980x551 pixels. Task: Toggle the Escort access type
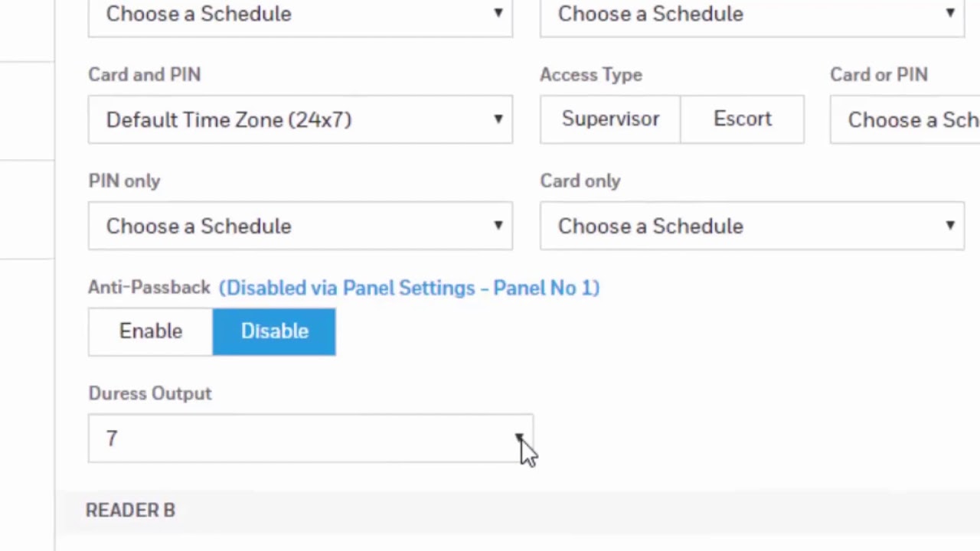[x=742, y=119]
